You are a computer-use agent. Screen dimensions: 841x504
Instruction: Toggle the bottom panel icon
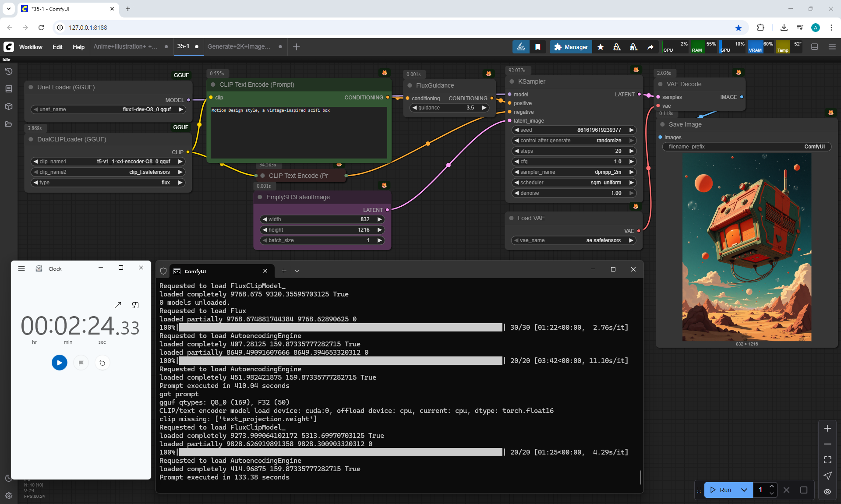pyautogui.click(x=814, y=47)
